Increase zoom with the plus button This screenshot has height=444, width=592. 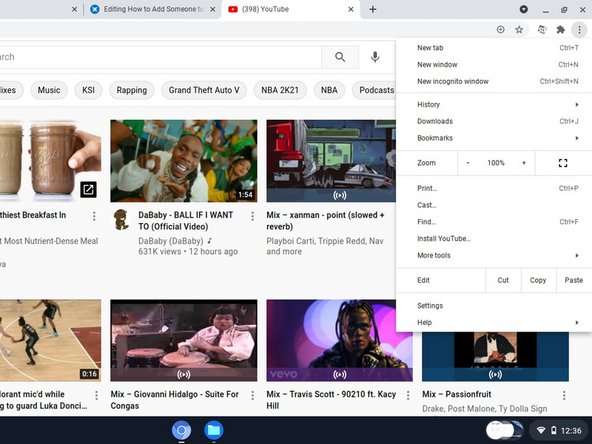524,163
